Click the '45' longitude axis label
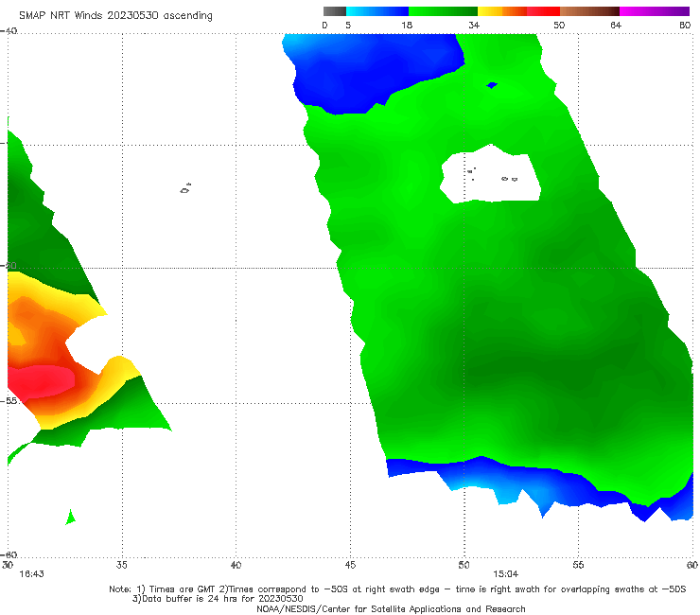Viewport: 700px width, 615px height. click(350, 565)
